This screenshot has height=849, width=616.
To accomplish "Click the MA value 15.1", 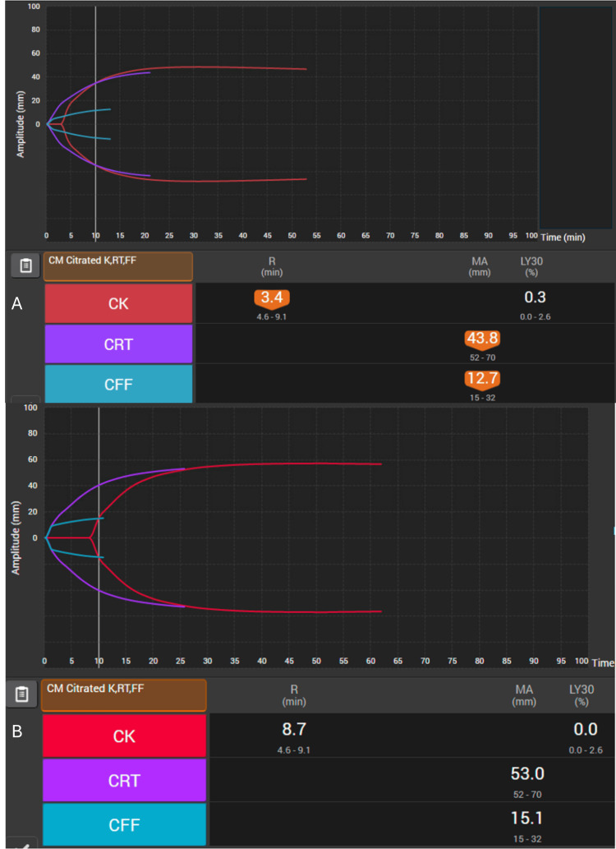I will click(x=527, y=818).
